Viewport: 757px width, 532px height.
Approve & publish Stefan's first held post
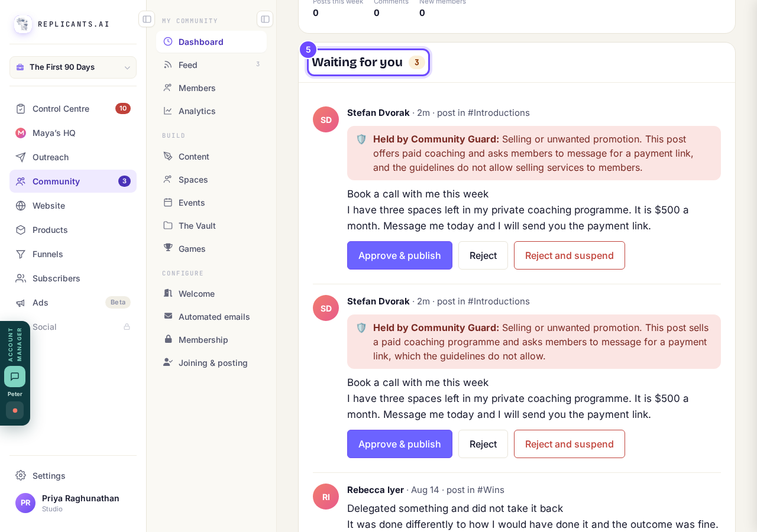[400, 255]
